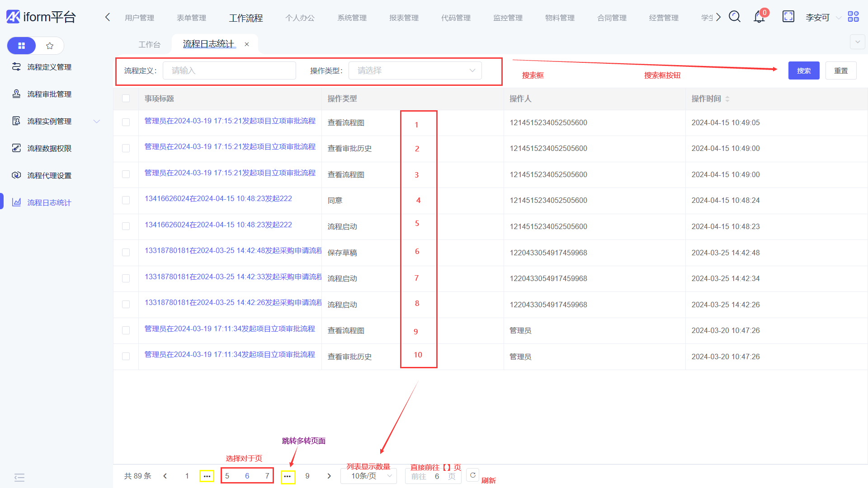Open the app grid icon at top right
The image size is (868, 488).
pyautogui.click(x=853, y=17)
